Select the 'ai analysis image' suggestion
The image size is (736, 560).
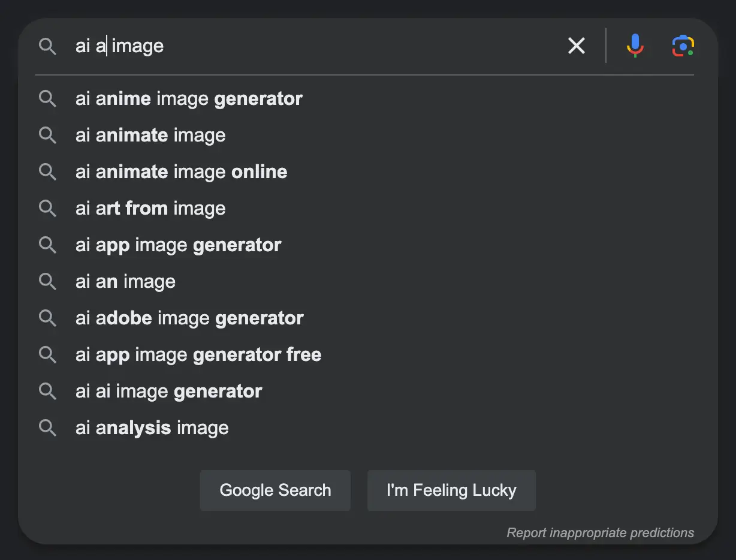151,427
